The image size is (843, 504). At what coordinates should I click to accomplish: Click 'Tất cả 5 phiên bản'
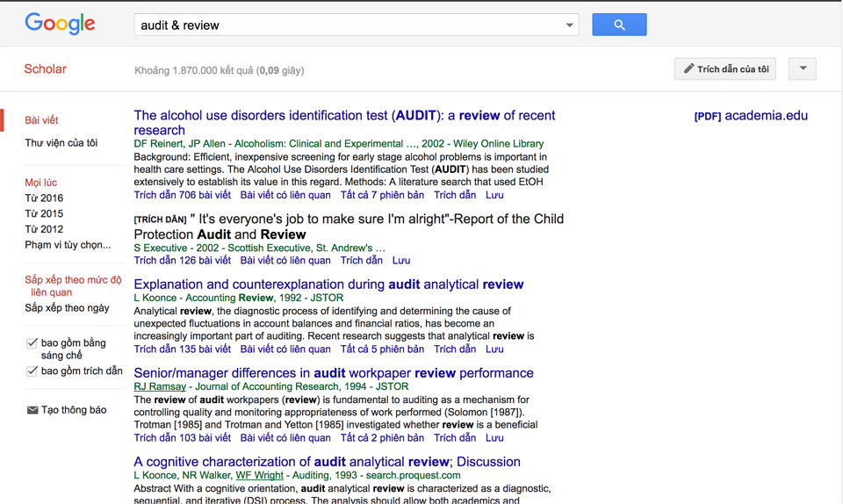382,349
